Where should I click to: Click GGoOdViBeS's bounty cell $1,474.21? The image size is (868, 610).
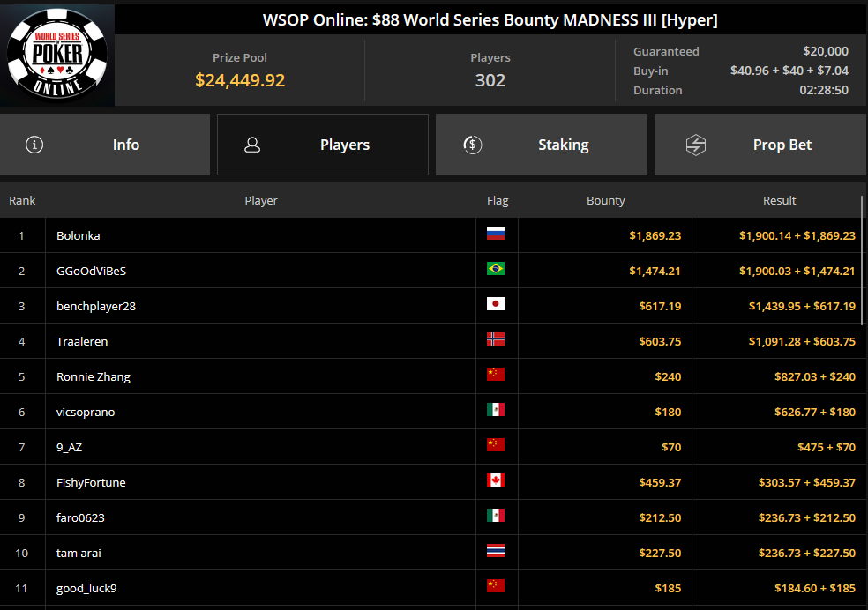(655, 271)
